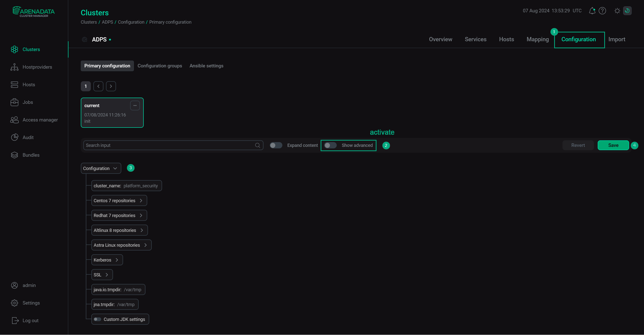Expand SSL settings
Image resolution: width=644 pixels, height=335 pixels.
pos(102,275)
